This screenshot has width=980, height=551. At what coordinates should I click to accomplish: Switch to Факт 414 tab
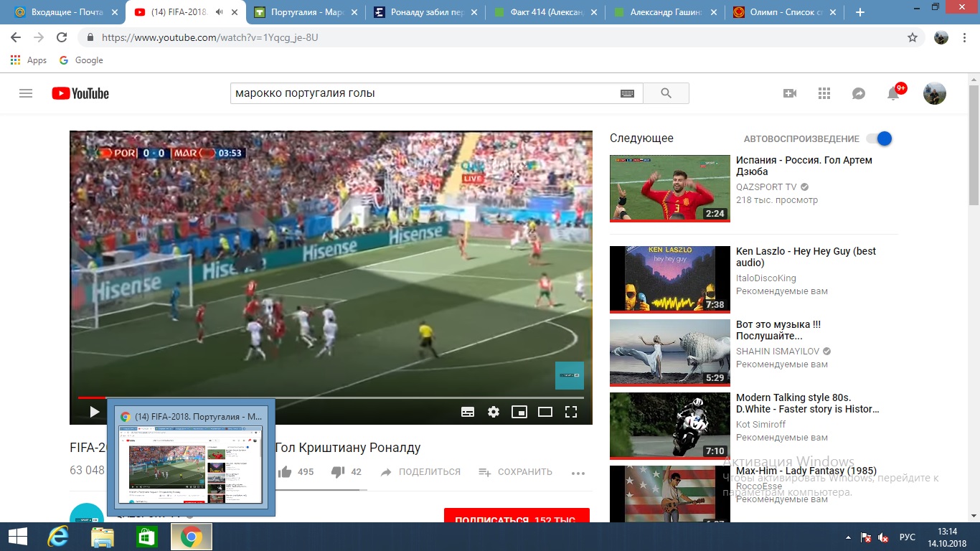(545, 12)
